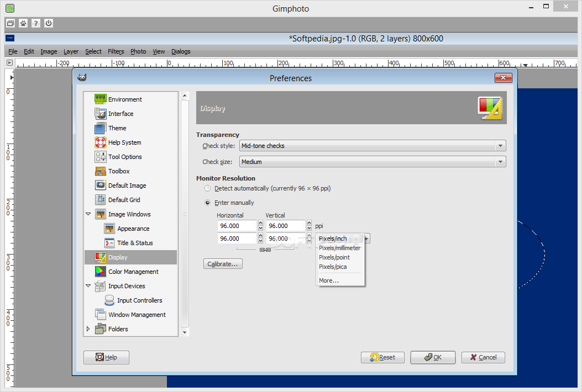Click stepper arrows on first Vertical field
This screenshot has height=392, width=582.
[309, 225]
